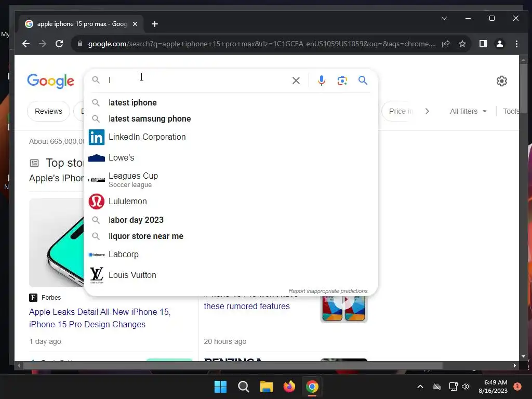The width and height of the screenshot is (532, 399).
Task: Open Apple Leaks Detail Forbes article
Action: tap(100, 318)
